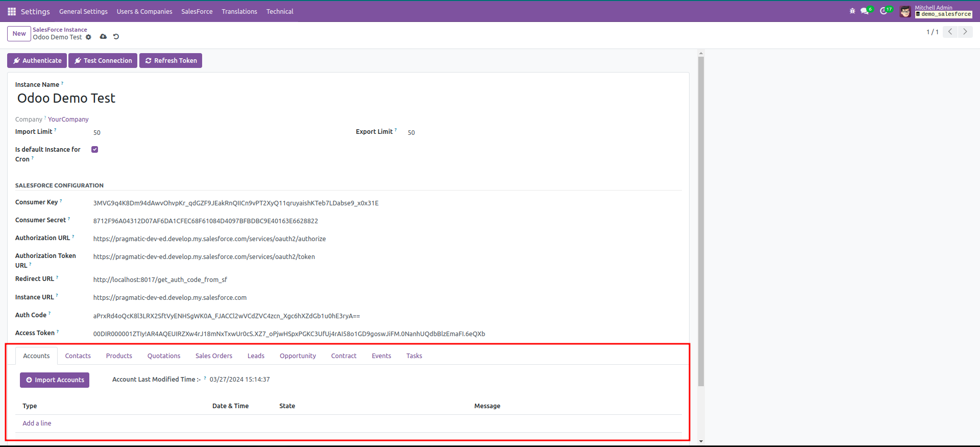This screenshot has height=447, width=980.
Task: Open the SalesForce menu
Action: (x=197, y=11)
